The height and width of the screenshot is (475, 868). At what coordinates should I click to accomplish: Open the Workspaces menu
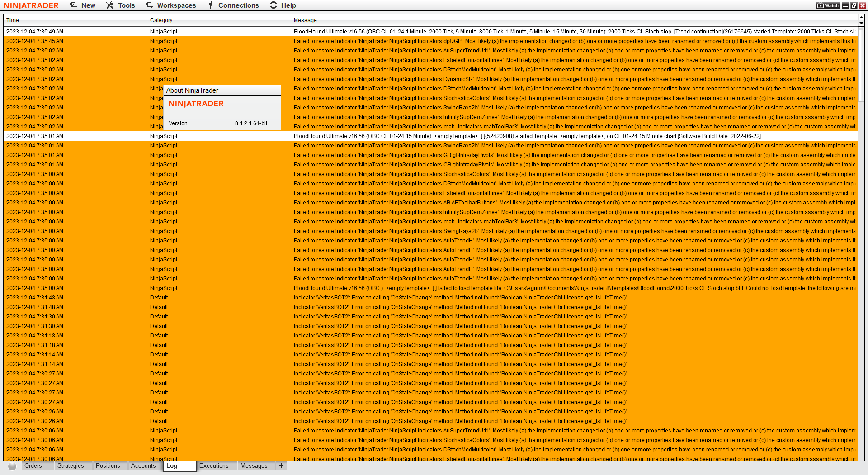click(171, 5)
